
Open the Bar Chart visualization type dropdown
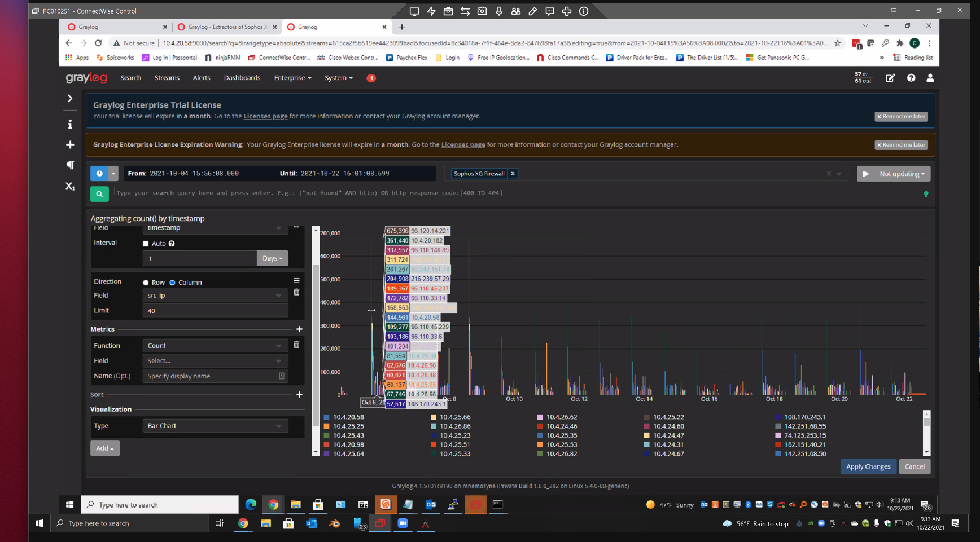tap(215, 425)
